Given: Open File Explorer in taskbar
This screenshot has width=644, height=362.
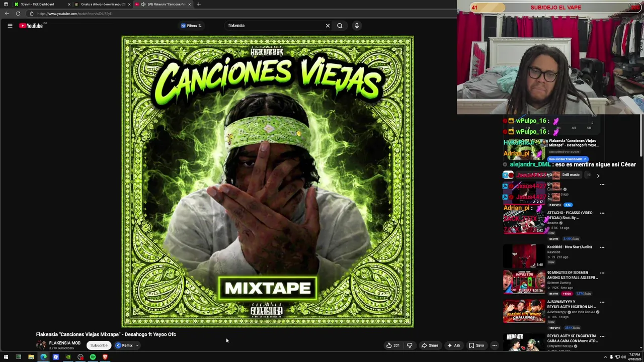Looking at the screenshot, I should pyautogui.click(x=31, y=357).
